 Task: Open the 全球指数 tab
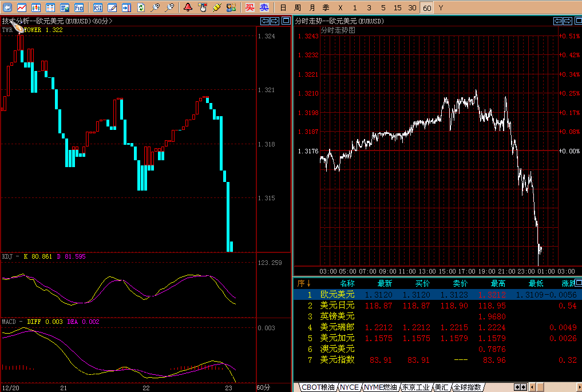pos(467,387)
